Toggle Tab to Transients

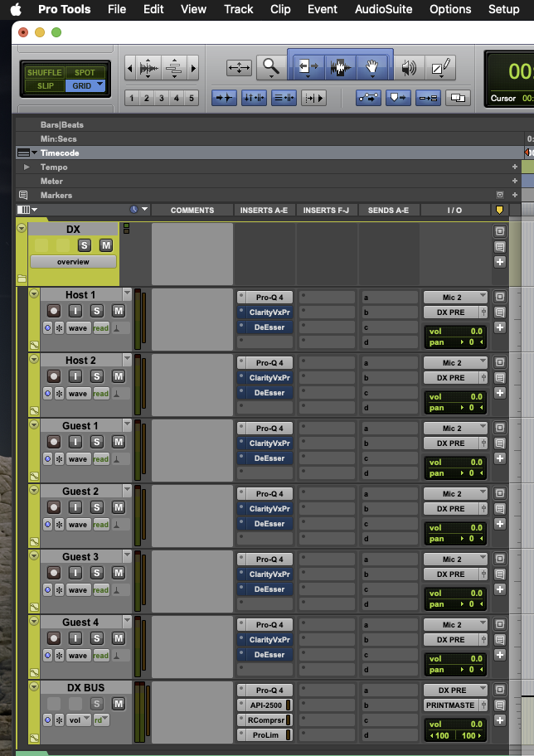coord(224,98)
